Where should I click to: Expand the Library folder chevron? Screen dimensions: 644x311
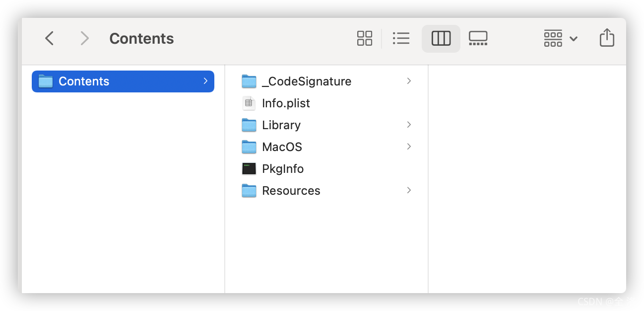point(409,125)
